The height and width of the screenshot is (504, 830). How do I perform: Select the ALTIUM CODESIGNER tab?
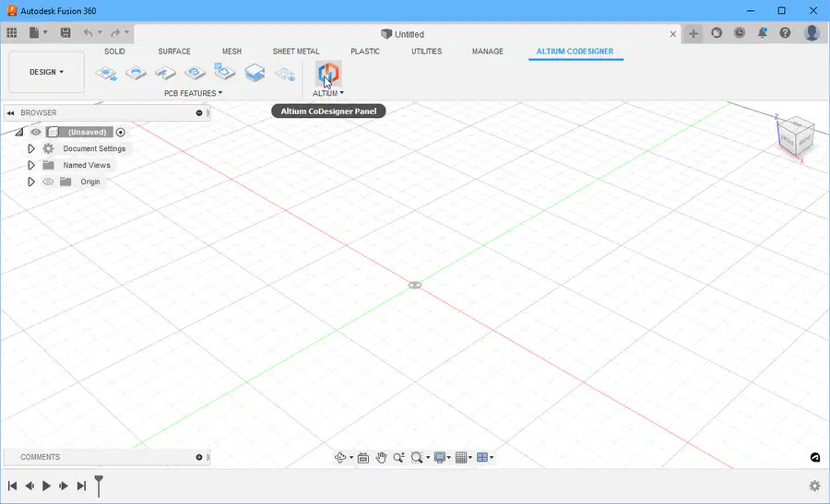click(x=575, y=52)
